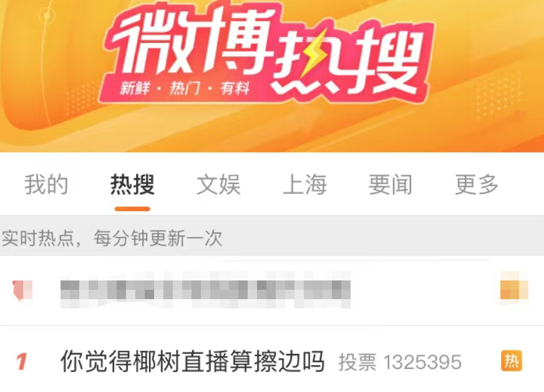
Task: Expand the 更多 tab options
Action: click(x=477, y=184)
